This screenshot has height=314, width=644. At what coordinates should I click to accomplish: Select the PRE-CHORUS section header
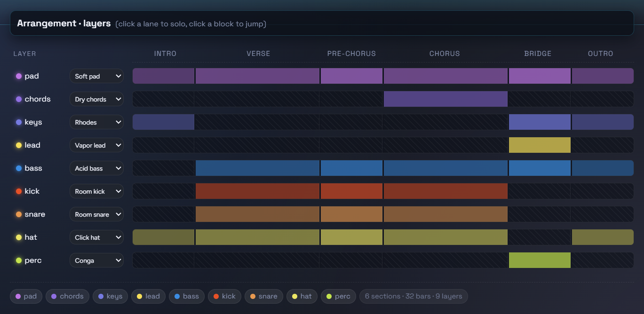click(351, 54)
